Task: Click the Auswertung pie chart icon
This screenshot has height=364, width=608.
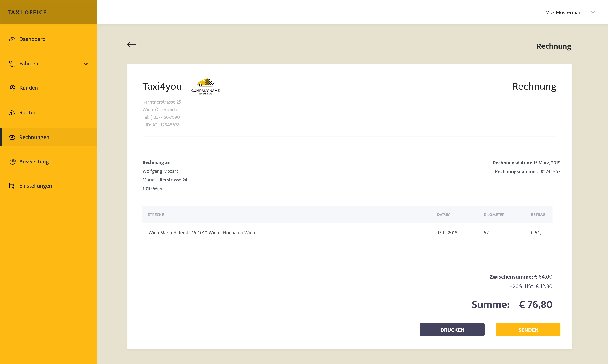Action: click(13, 162)
